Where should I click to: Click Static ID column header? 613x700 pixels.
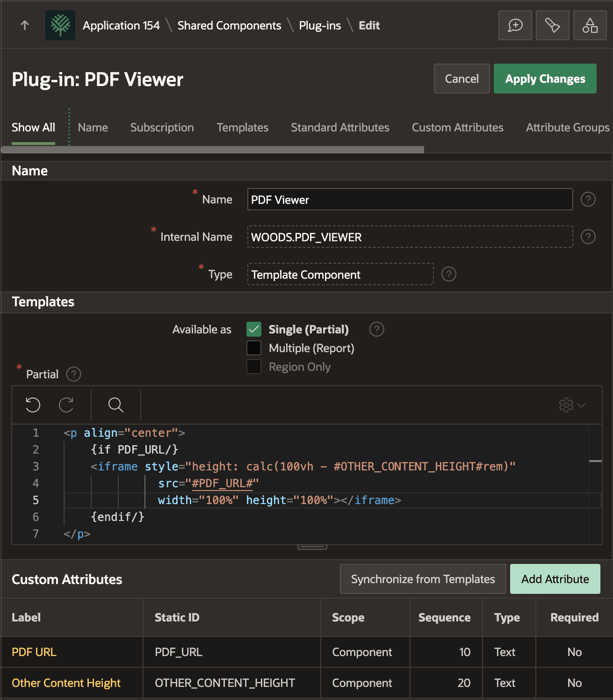(x=177, y=618)
